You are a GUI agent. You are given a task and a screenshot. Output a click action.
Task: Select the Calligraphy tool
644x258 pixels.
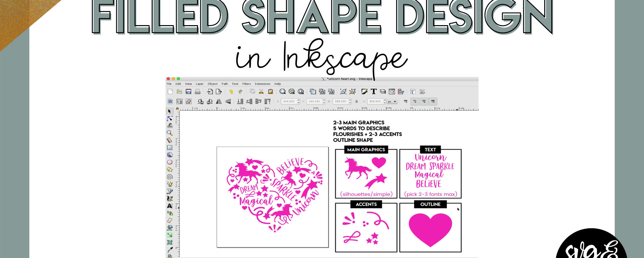[x=170, y=199]
